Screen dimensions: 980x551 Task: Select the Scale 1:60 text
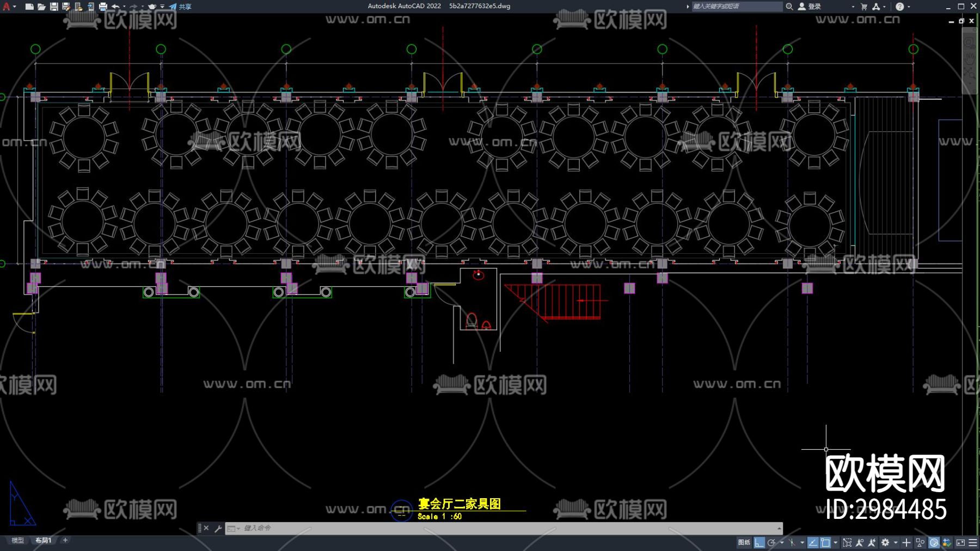pos(440,516)
